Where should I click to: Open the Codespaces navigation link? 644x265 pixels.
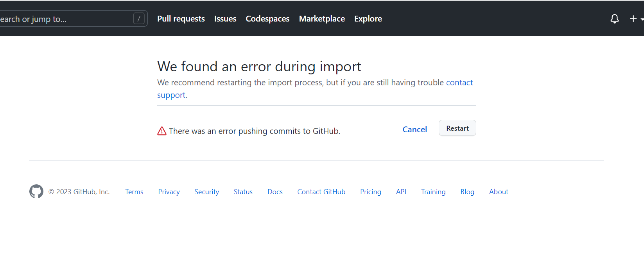267,18
